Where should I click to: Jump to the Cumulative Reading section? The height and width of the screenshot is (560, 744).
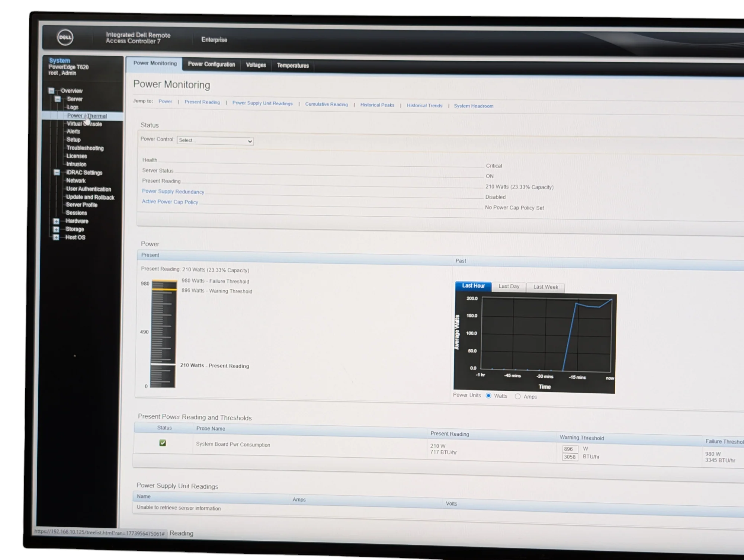point(326,104)
